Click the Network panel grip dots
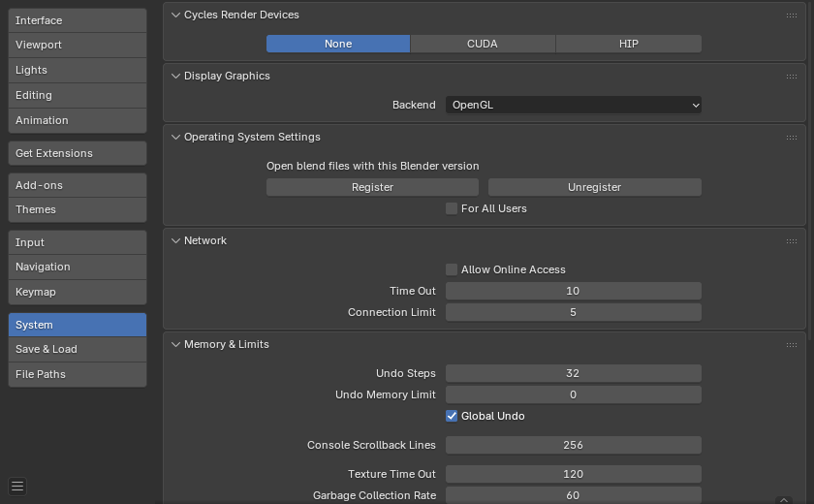Screen dimensions: 814x504 click(791, 241)
